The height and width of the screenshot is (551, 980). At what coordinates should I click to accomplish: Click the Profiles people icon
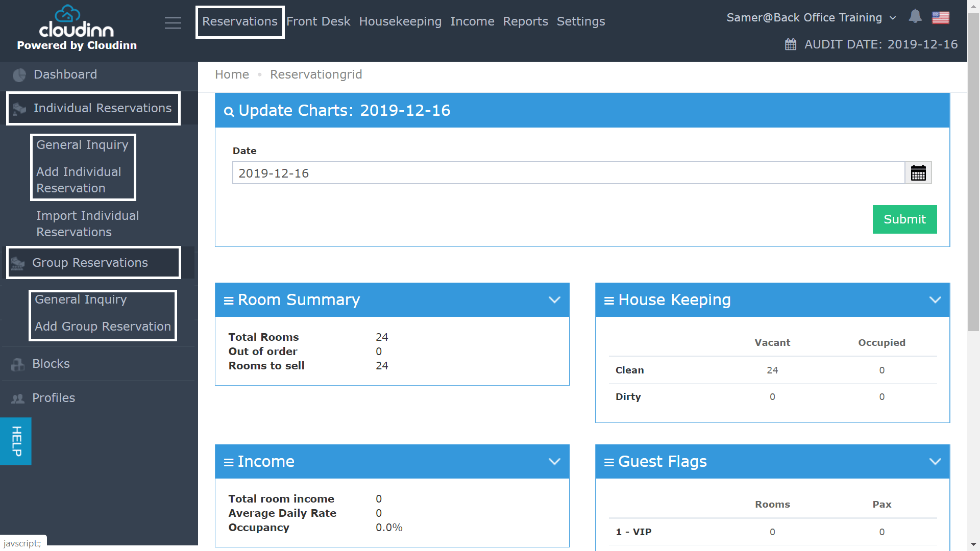coord(18,398)
